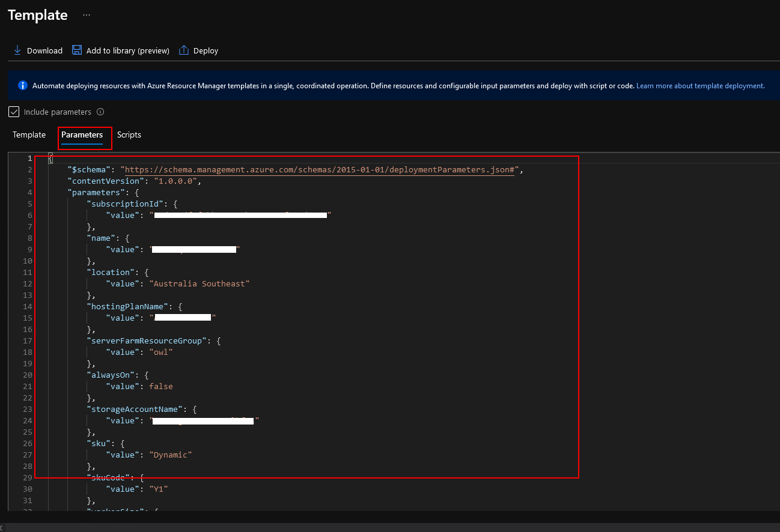Image resolution: width=780 pixels, height=532 pixels.
Task: Click the "Dynamic" value text
Action: [171, 455]
